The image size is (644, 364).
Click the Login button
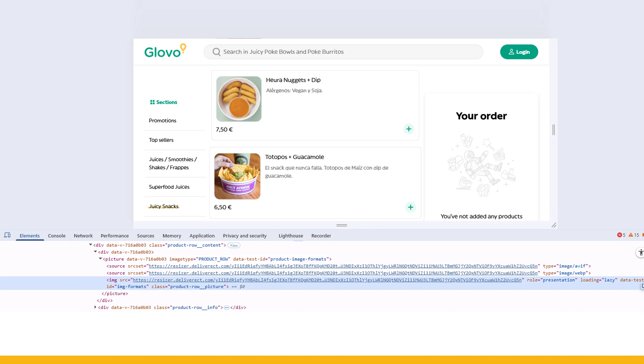(x=519, y=52)
